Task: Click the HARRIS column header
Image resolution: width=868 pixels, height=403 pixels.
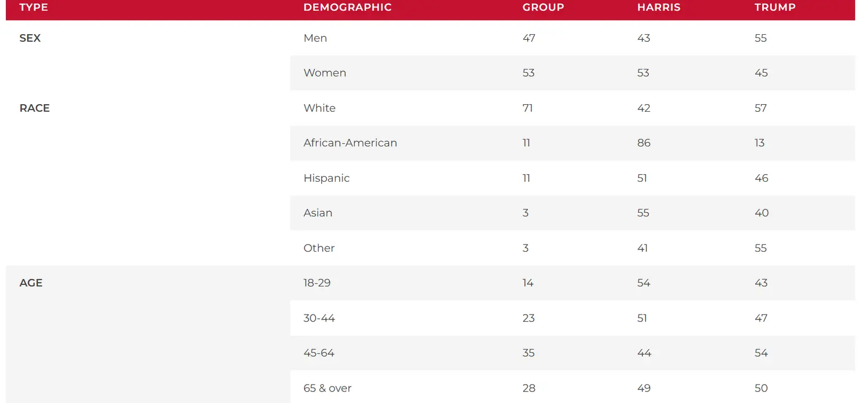Action: 659,8
